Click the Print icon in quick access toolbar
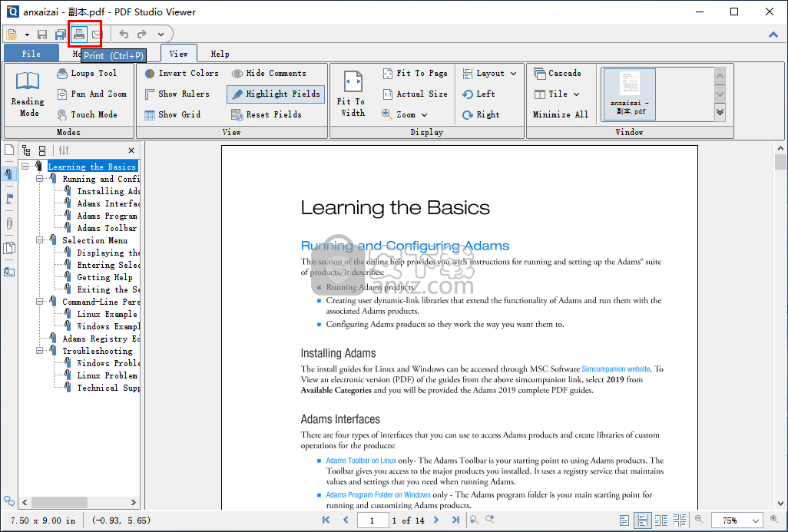The height and width of the screenshot is (532, 788). (79, 34)
